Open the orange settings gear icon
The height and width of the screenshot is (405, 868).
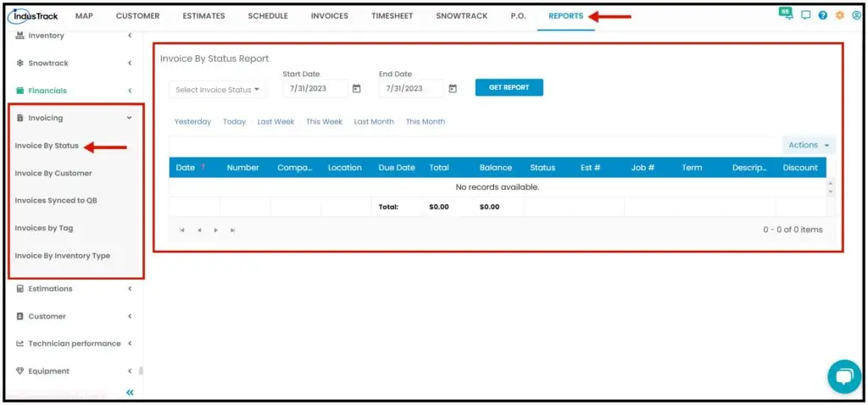(x=840, y=15)
